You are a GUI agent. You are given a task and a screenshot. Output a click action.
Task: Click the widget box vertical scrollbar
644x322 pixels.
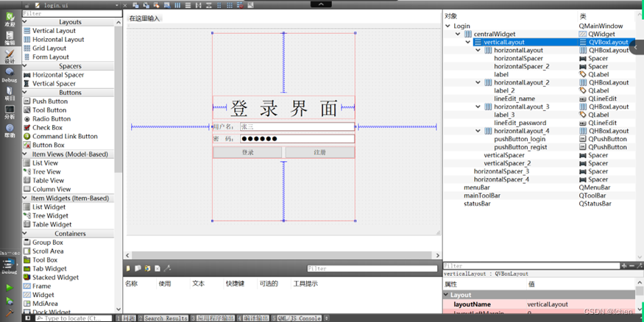[x=118, y=99]
